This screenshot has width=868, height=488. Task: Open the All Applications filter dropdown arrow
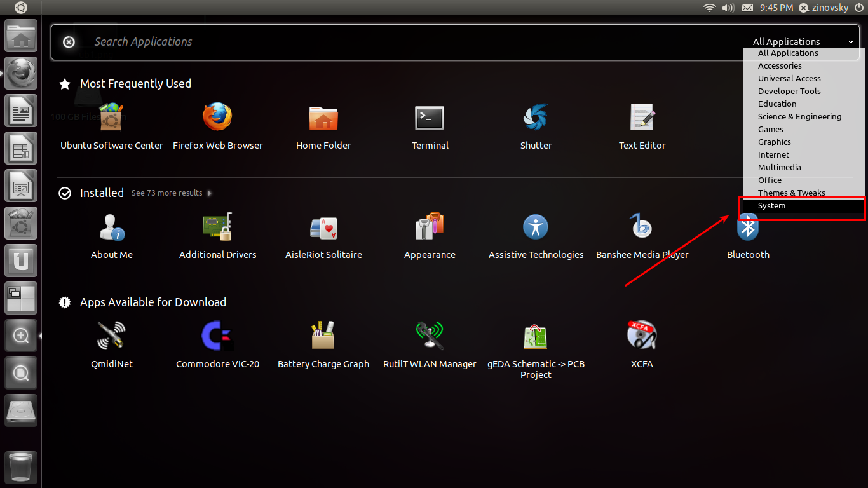[851, 42]
